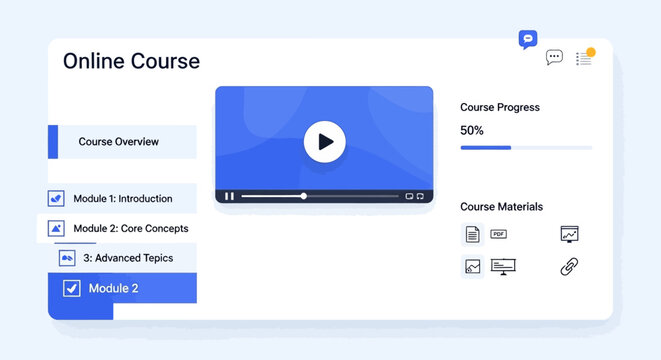Open the chart presentation board icon
661x360 pixels.
click(x=570, y=234)
